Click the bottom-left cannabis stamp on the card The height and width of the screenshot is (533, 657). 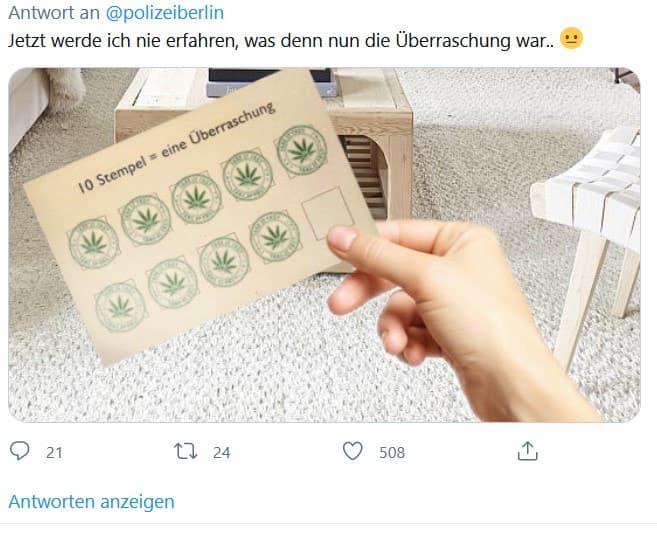(121, 307)
